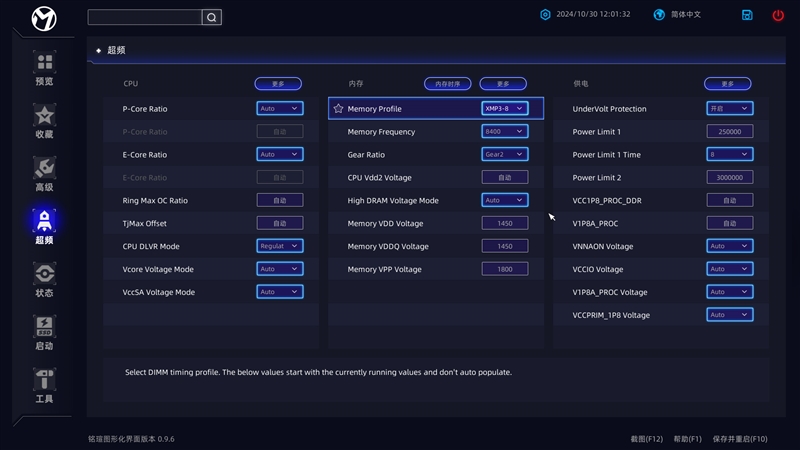Open the 工具 tools sidebar section

pyautogui.click(x=44, y=386)
